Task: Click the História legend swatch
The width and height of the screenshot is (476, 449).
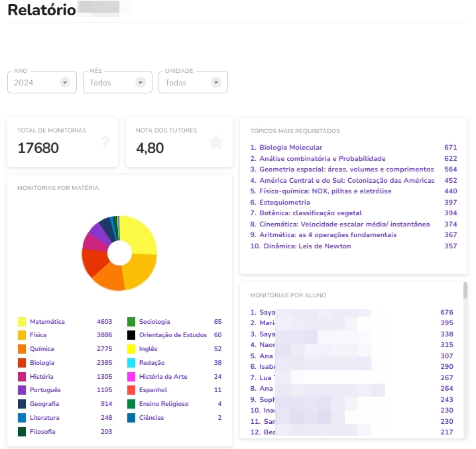Action: (x=22, y=377)
